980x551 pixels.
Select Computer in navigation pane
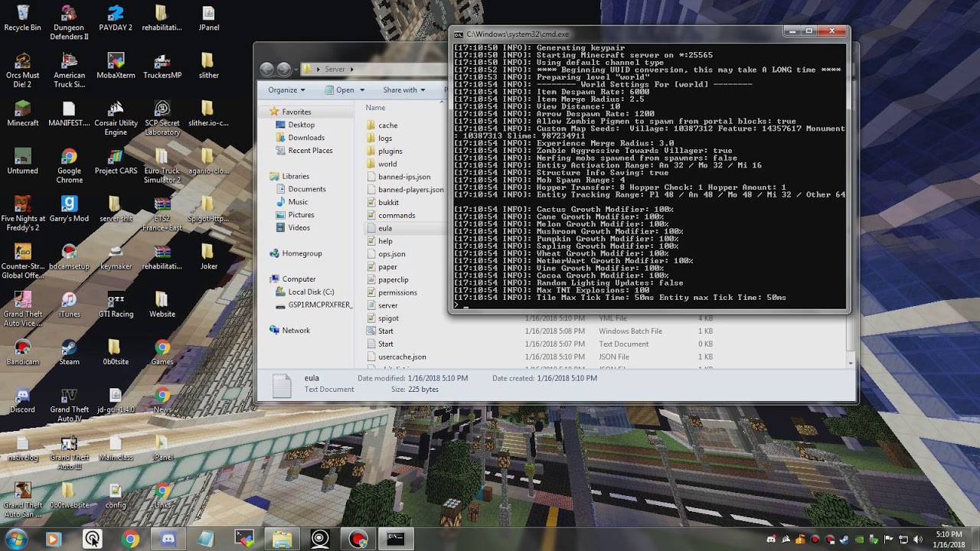[x=299, y=279]
